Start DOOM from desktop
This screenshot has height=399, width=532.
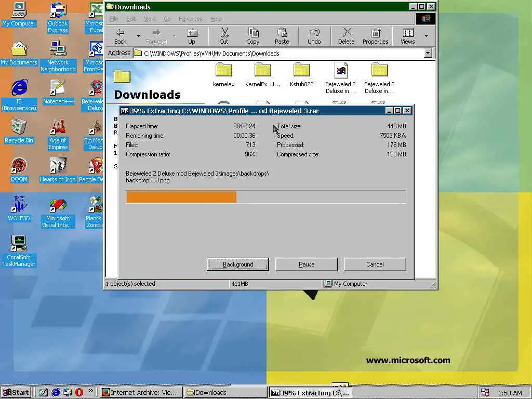pyautogui.click(x=19, y=170)
